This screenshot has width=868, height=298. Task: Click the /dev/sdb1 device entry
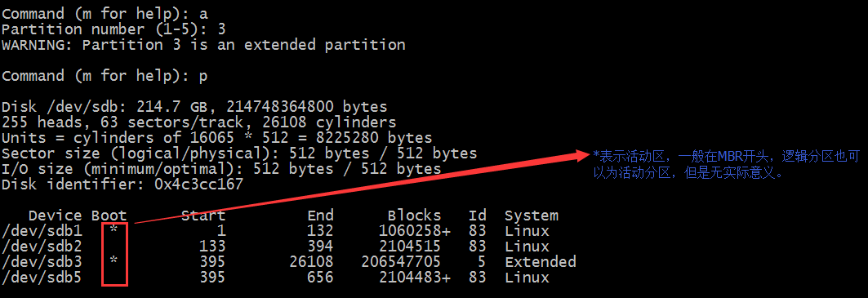click(x=42, y=231)
